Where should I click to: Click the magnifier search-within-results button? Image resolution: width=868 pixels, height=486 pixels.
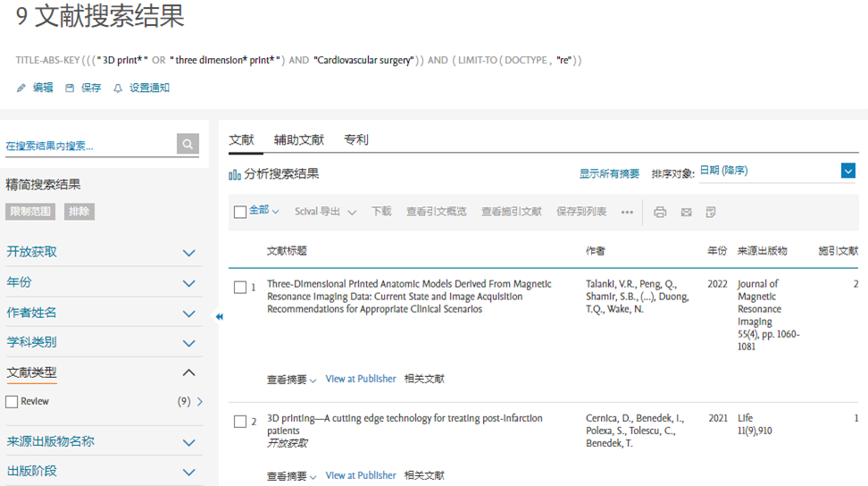point(188,144)
